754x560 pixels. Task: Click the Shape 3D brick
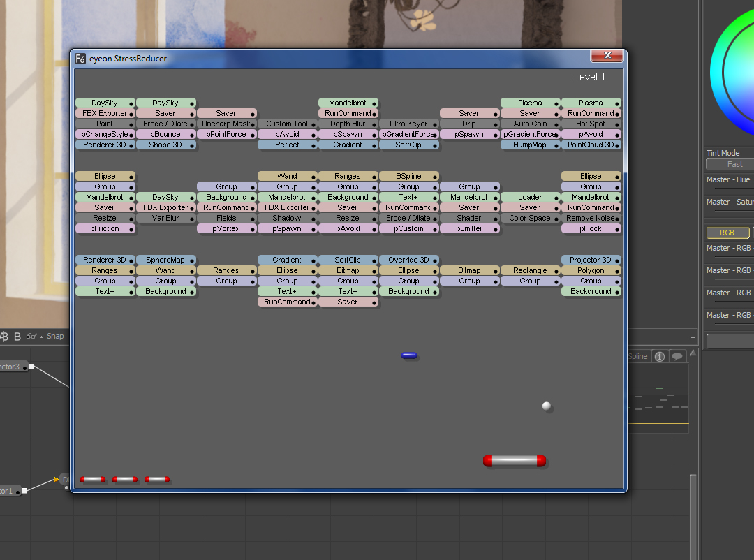(x=166, y=145)
